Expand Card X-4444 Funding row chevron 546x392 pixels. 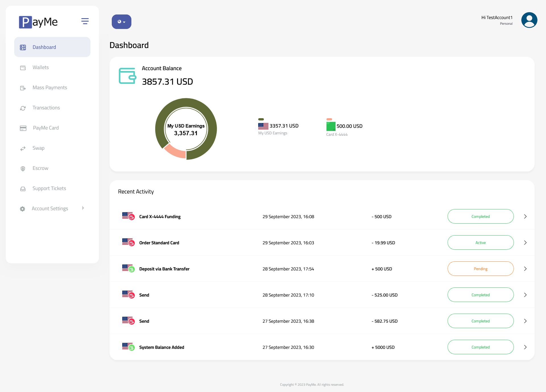(x=525, y=216)
